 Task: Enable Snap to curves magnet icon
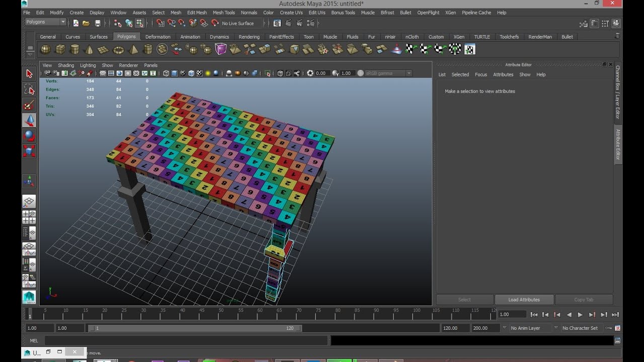pos(172,23)
